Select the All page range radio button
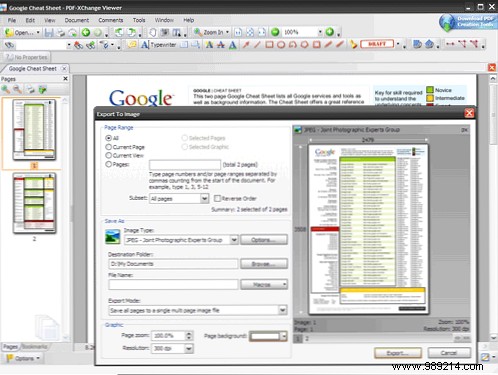 [x=108, y=138]
